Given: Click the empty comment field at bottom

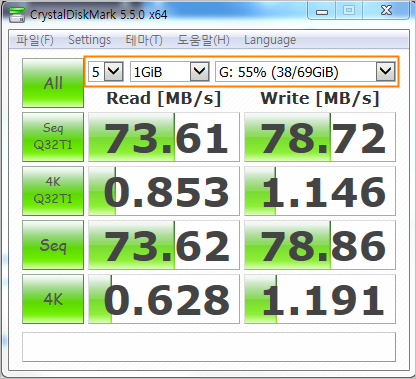Looking at the screenshot, I should click(209, 347).
